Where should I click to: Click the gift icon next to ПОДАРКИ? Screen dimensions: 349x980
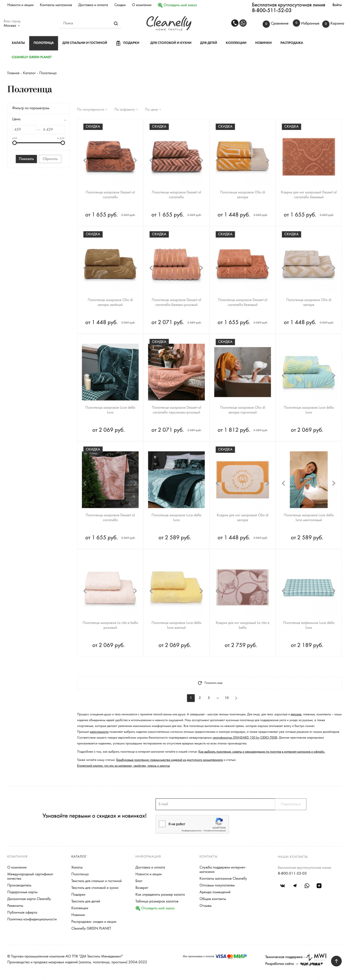click(x=118, y=43)
